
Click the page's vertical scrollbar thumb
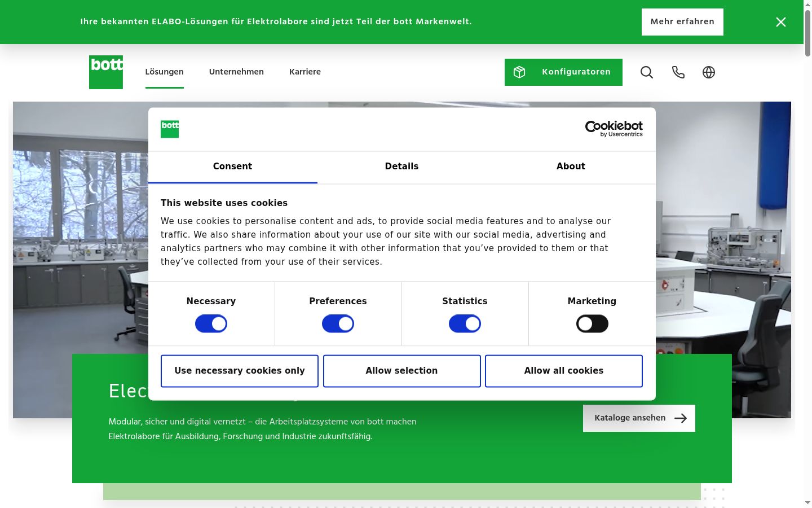[x=807, y=32]
